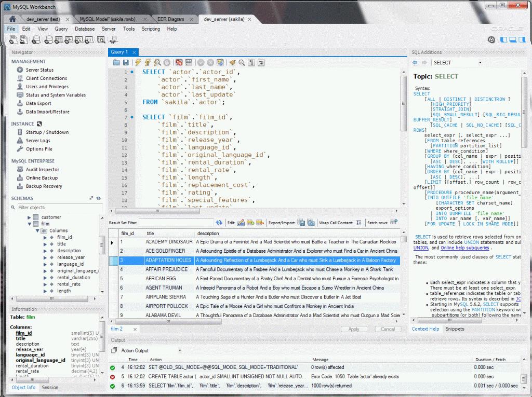Toggle auto-commit mode
Image resolution: width=532 pixels, height=397 pixels.
click(220, 62)
